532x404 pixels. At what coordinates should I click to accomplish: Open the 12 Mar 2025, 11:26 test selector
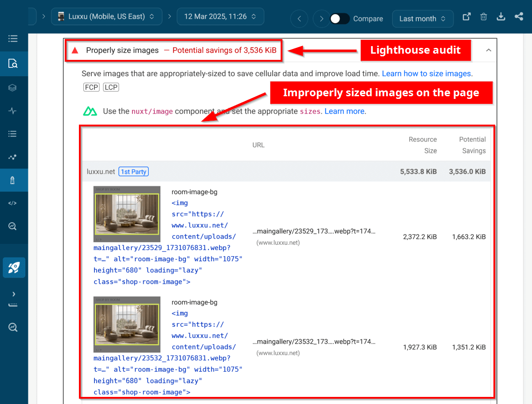[x=220, y=16]
